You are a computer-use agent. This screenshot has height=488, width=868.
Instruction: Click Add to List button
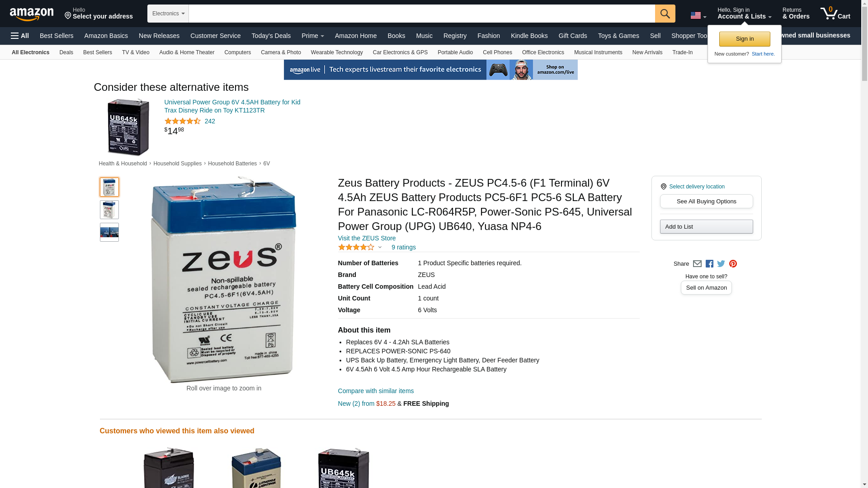(x=706, y=227)
